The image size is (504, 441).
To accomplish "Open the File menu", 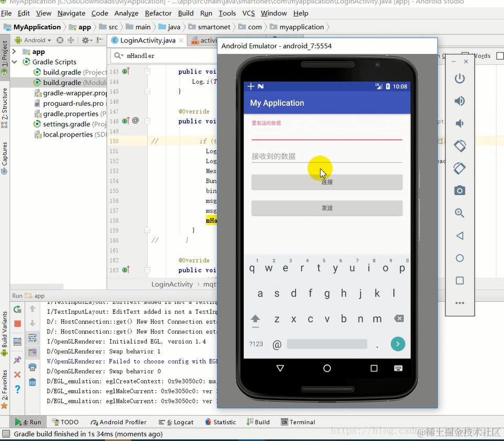I will point(6,13).
